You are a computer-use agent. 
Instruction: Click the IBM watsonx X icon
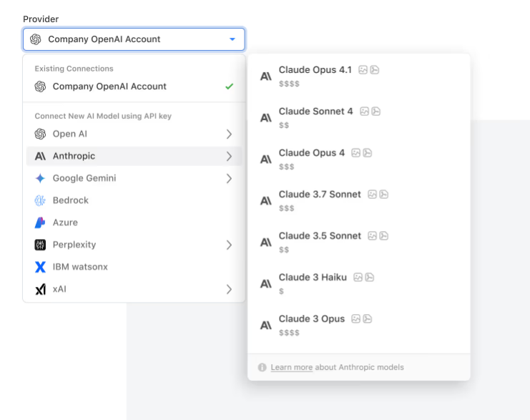tap(40, 267)
